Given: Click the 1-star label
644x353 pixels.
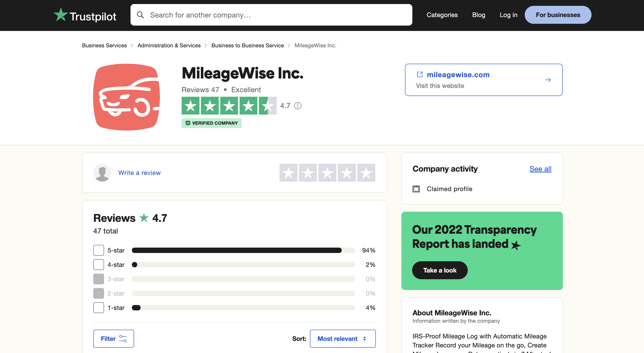Looking at the screenshot, I should (x=116, y=308).
